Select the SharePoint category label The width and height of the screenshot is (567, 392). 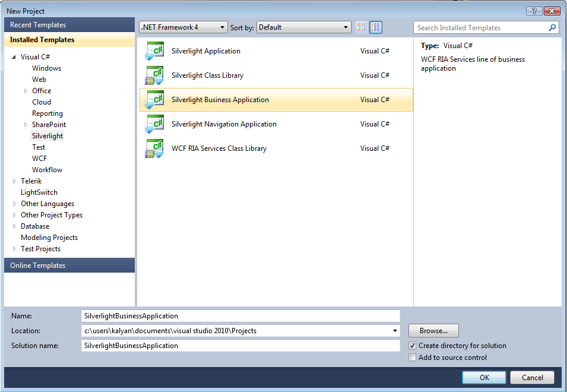tap(49, 125)
